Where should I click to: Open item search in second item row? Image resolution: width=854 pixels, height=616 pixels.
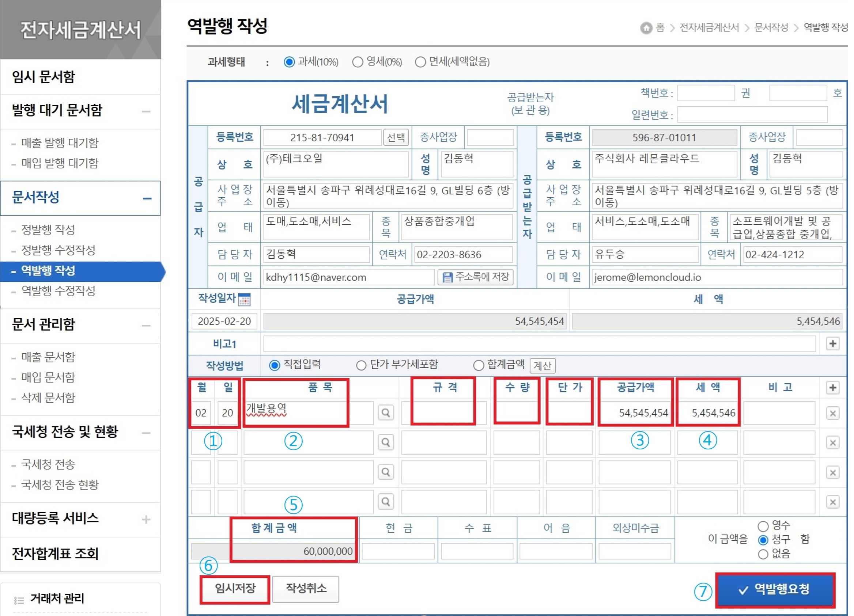pyautogui.click(x=386, y=442)
